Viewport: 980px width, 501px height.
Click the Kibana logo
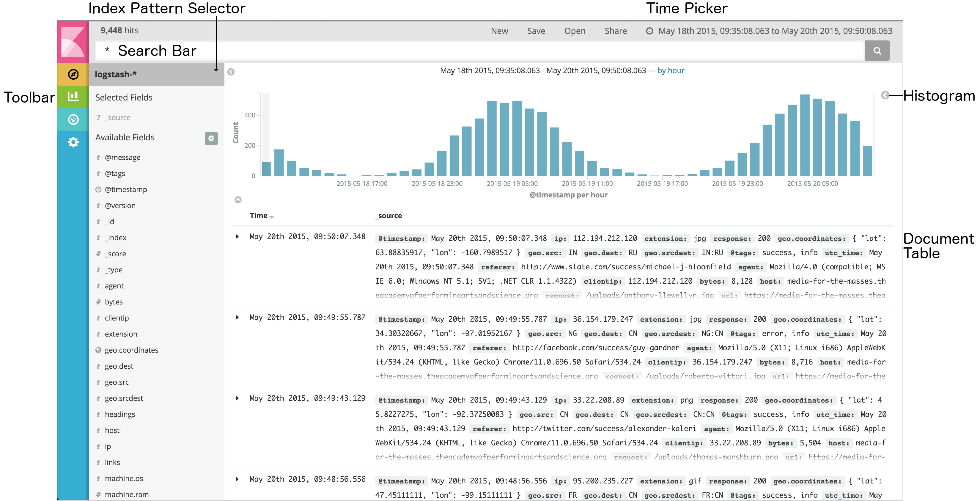[x=73, y=42]
